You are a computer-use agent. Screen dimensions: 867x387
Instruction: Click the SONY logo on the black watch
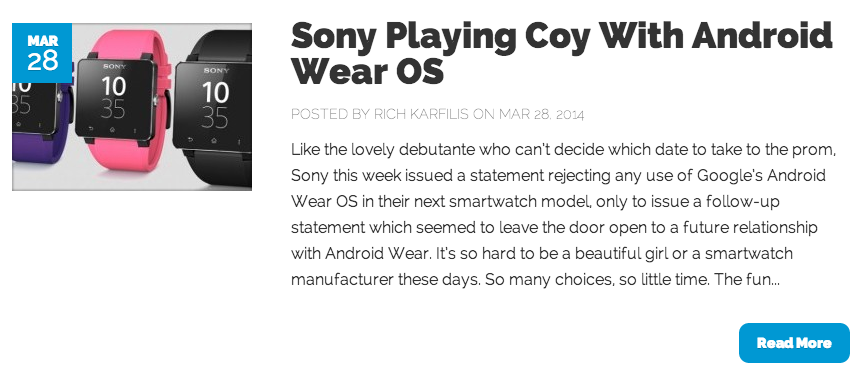216,70
